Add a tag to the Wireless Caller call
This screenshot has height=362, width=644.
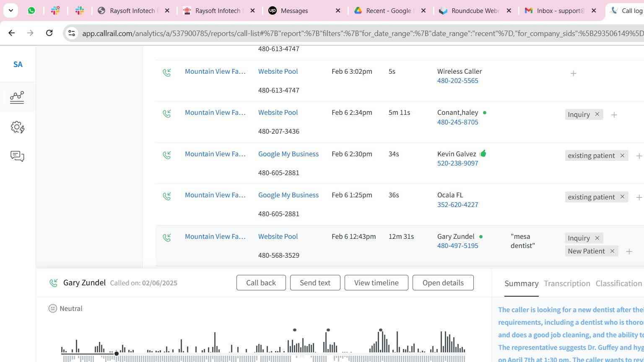(573, 74)
